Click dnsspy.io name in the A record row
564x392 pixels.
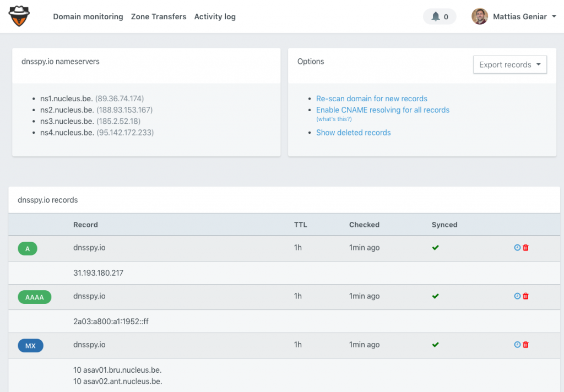click(89, 247)
